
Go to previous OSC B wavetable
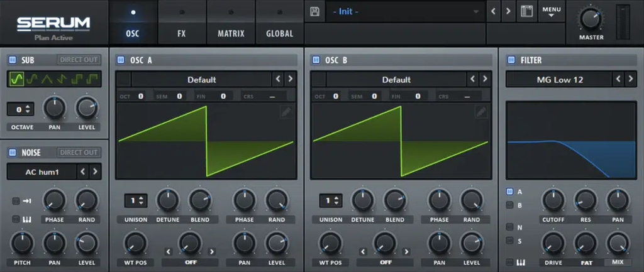pos(473,79)
